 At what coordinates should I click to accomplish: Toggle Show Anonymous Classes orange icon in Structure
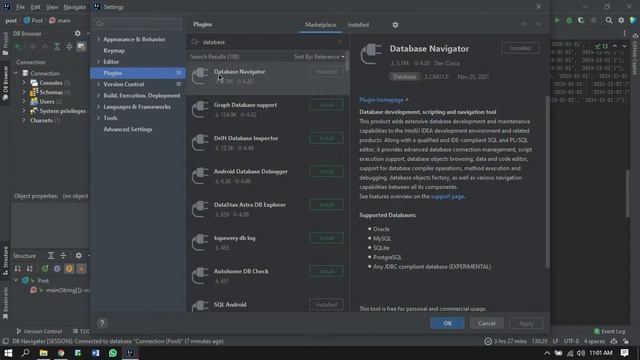69,269
